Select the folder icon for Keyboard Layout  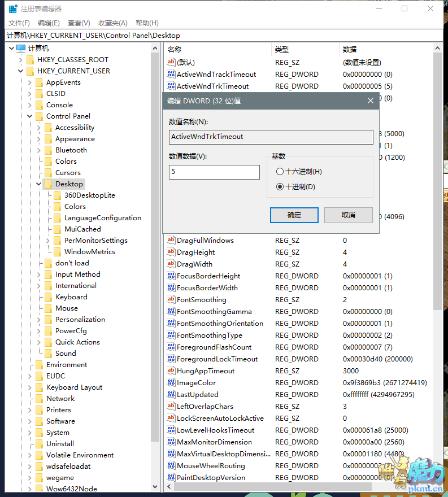(39, 387)
